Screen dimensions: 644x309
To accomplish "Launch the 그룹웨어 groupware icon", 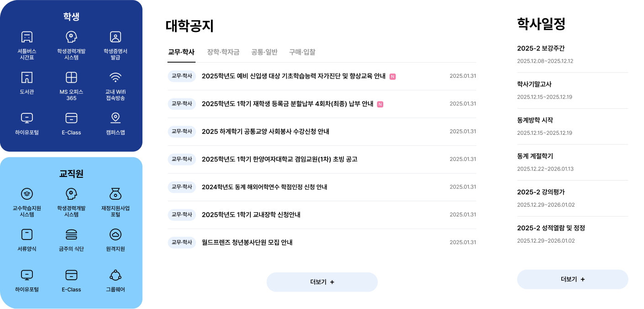I will click(115, 275).
